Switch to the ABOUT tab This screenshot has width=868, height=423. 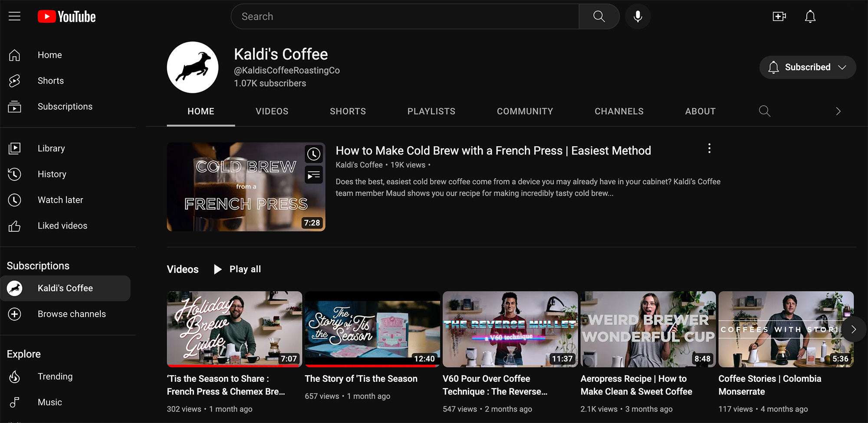click(700, 111)
